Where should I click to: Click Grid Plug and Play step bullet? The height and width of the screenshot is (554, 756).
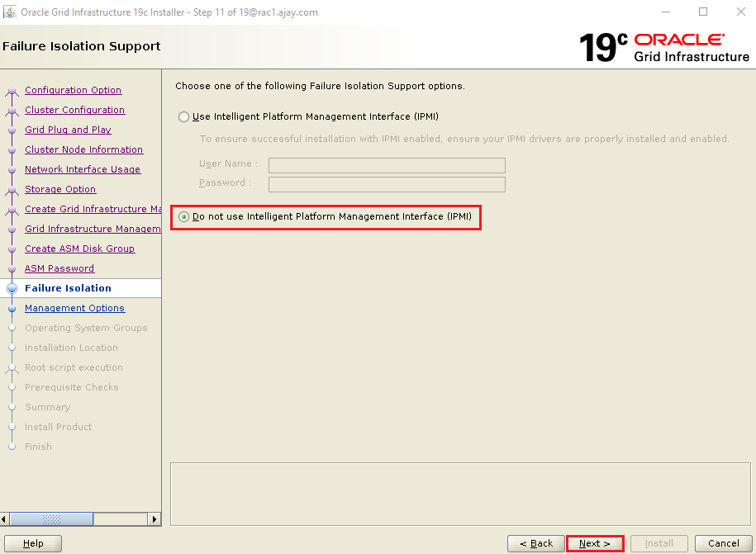pos(12,130)
